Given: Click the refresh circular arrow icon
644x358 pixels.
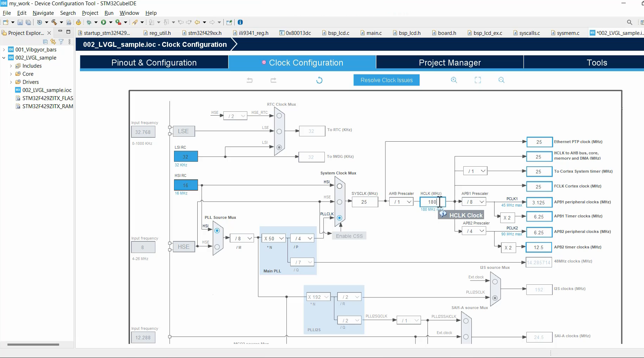Looking at the screenshot, I should click(x=319, y=80).
